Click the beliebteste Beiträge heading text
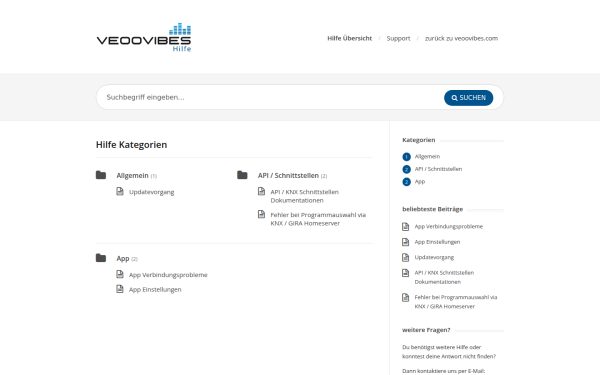600x375 pixels. point(432,209)
